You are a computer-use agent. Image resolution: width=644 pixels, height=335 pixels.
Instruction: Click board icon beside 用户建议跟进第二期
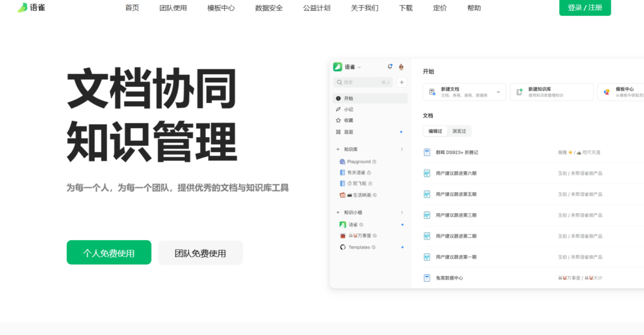(427, 236)
